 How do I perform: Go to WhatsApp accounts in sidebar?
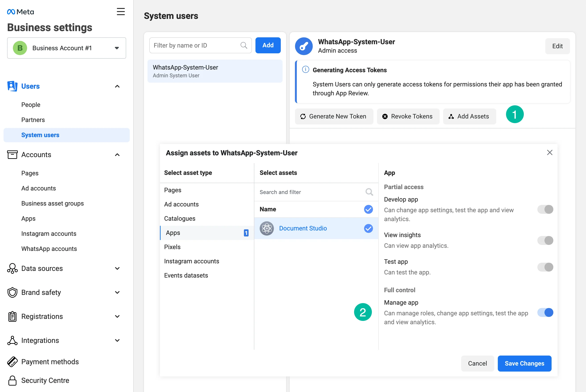(x=49, y=249)
